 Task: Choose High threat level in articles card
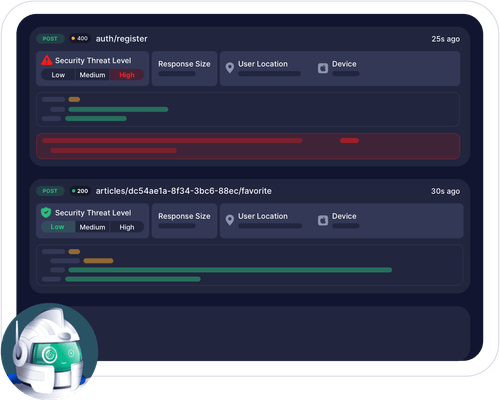[127, 227]
